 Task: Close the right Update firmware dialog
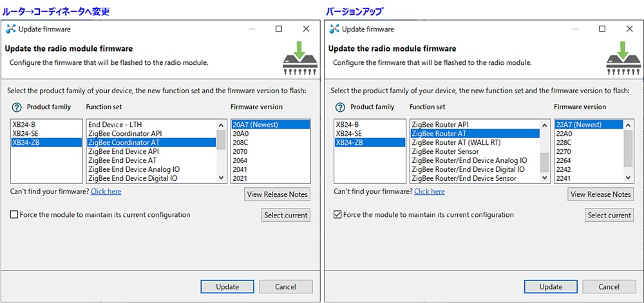pyautogui.click(x=629, y=29)
